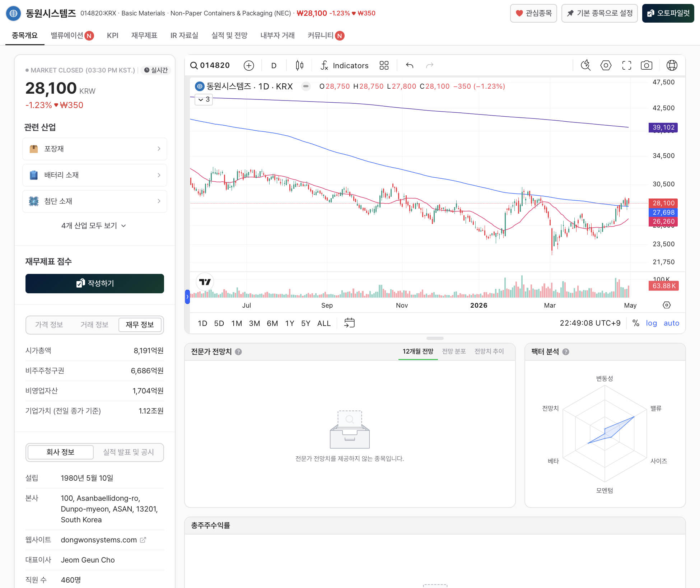Click the 27,698 blue price label
The height and width of the screenshot is (588, 700).
[x=663, y=213]
